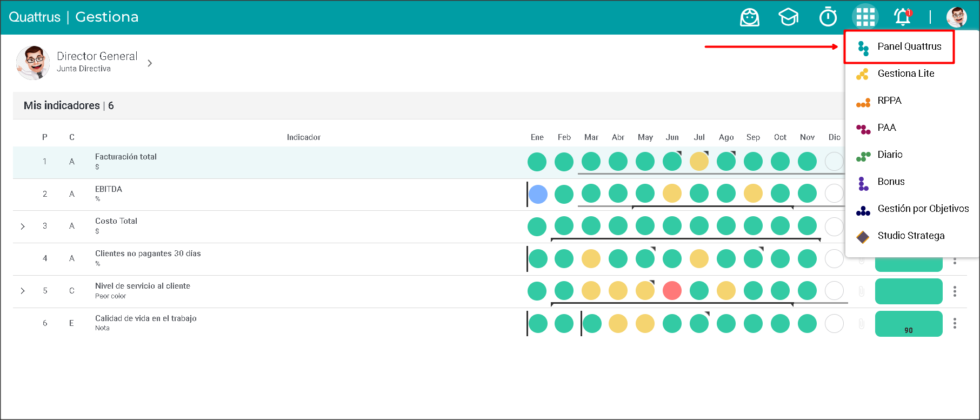Open the Director General position chevron
980x420 pixels.
click(150, 63)
